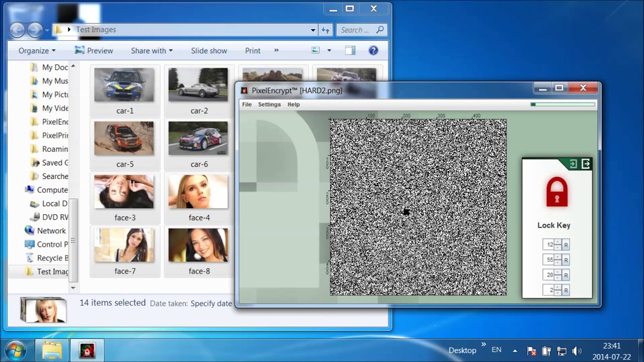Click the export key icon in PixelEncrypt panel
The width and height of the screenshot is (644, 362).
point(586,164)
